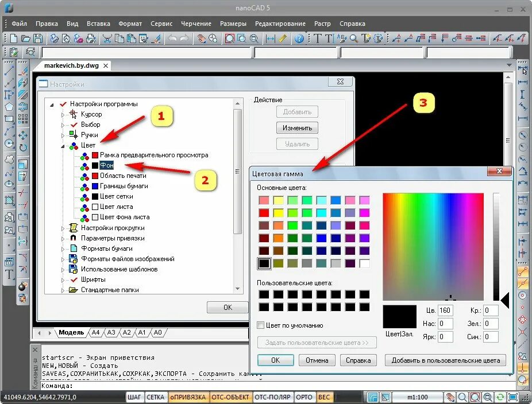Click the Отмена button in color dialog
The image size is (532, 404).
pyautogui.click(x=317, y=360)
